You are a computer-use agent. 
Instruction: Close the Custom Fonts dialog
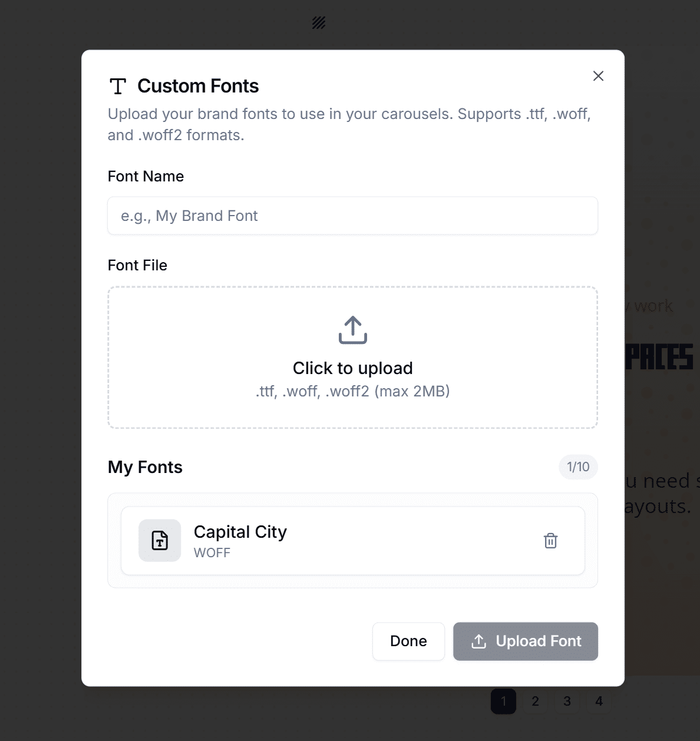click(598, 76)
